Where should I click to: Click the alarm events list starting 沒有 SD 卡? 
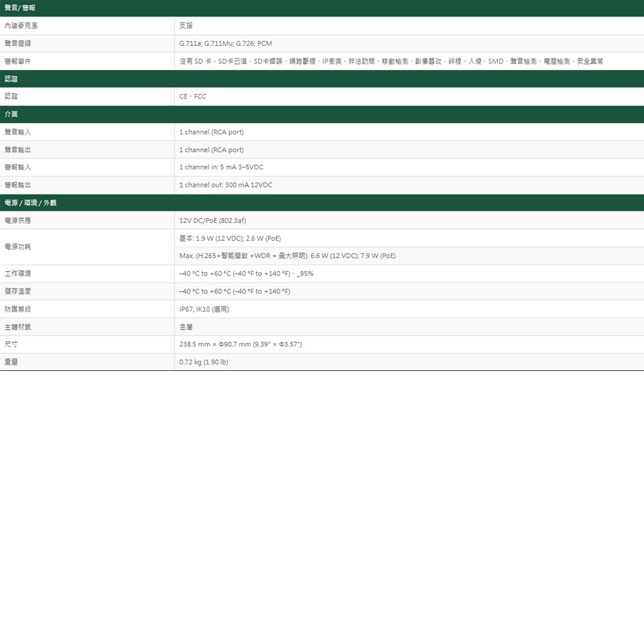pyautogui.click(x=391, y=61)
